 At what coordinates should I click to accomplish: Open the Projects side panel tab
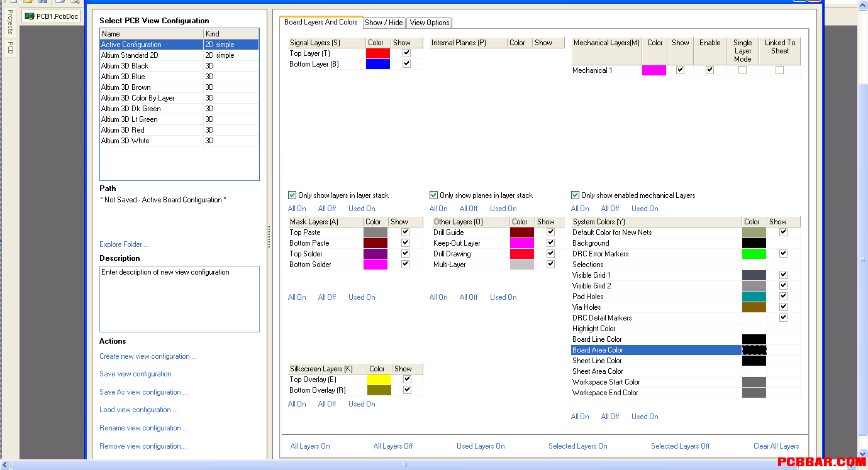[x=10, y=22]
